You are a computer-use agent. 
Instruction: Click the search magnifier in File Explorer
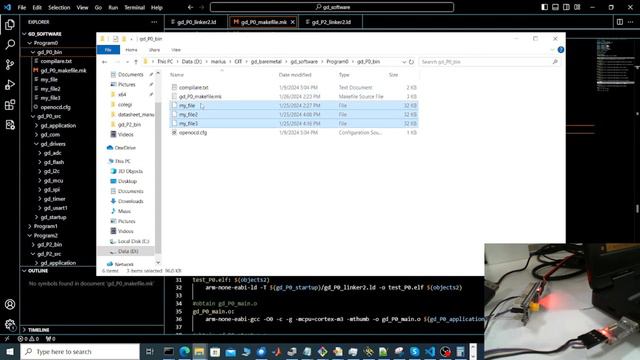pos(555,62)
